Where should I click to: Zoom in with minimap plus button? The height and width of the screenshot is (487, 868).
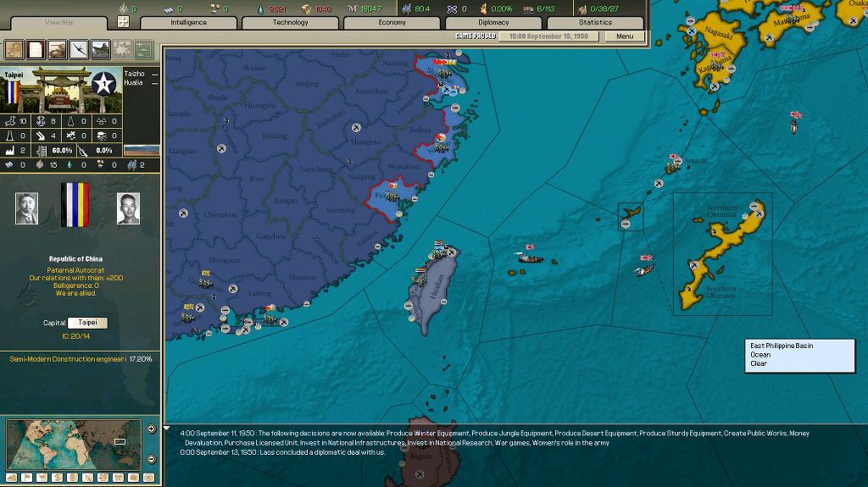(151, 429)
